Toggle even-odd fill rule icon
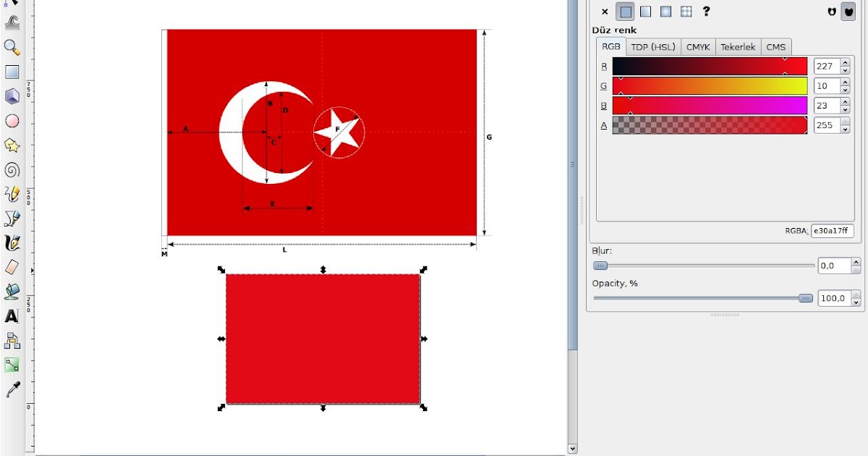868x456 pixels. pos(832,12)
